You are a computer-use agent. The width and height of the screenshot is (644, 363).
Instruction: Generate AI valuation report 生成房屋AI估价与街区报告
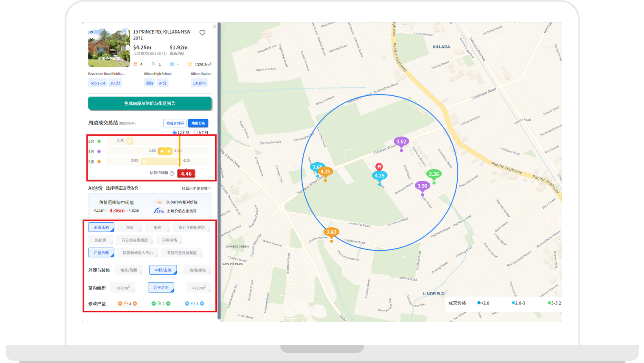tap(150, 103)
